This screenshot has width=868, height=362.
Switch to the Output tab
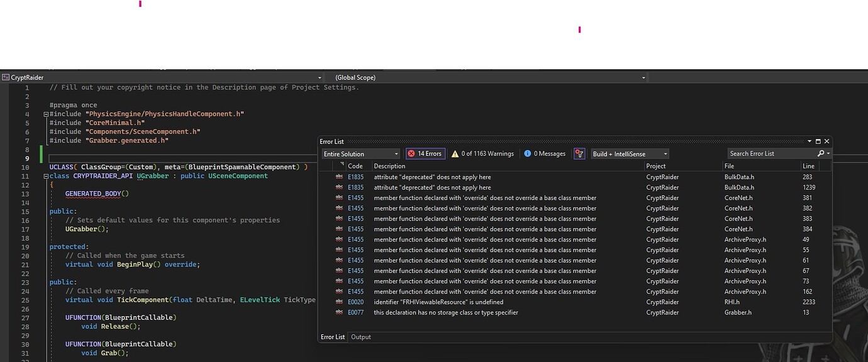(360, 336)
